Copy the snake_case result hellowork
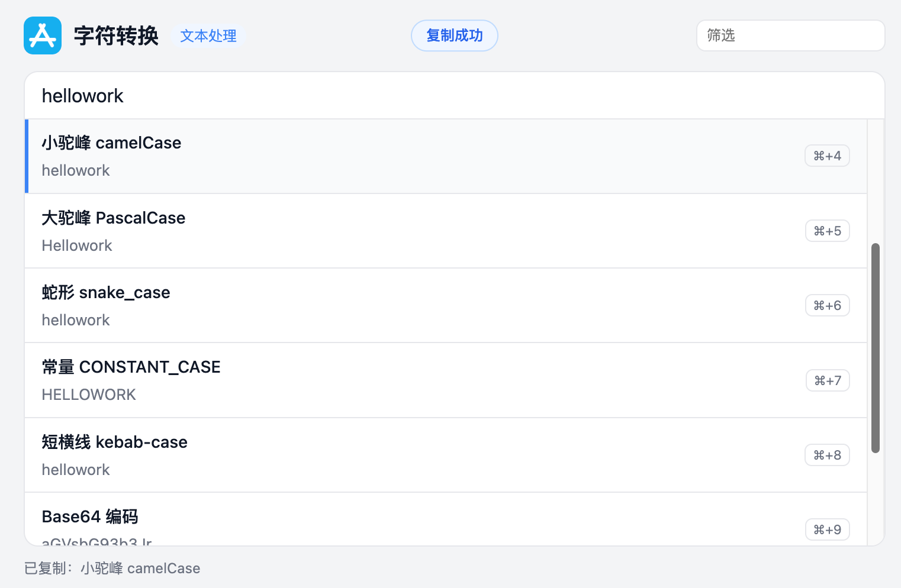The image size is (901, 588). point(76,320)
